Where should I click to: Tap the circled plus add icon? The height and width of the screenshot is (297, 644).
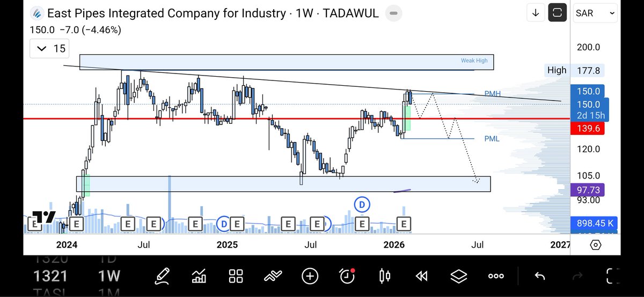[310, 276]
